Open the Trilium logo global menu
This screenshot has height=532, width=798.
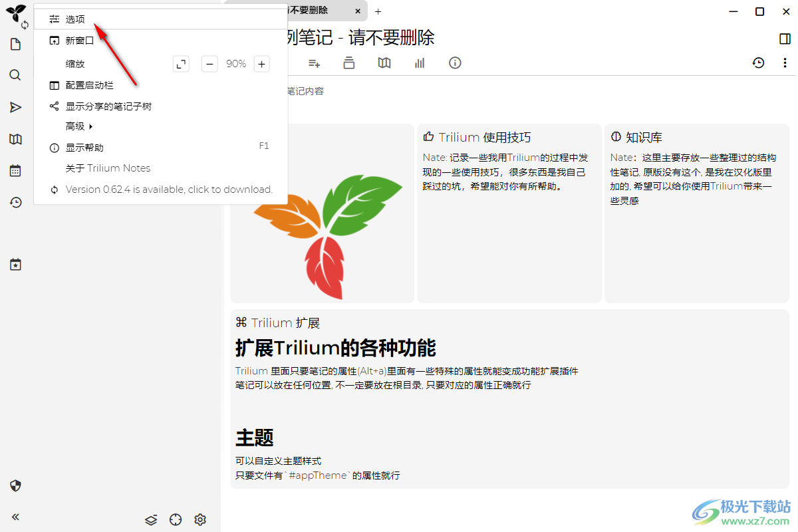point(15,13)
